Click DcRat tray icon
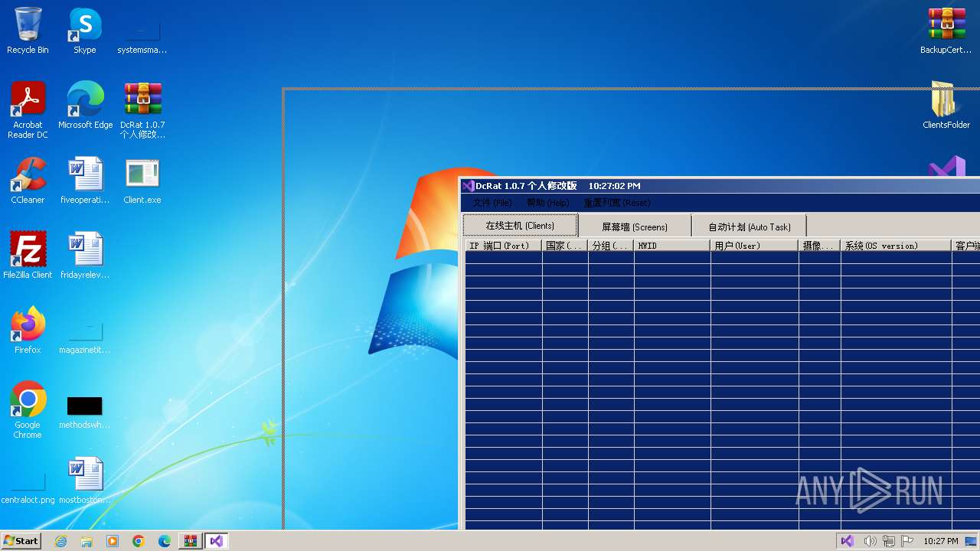Image resolution: width=980 pixels, height=551 pixels. click(847, 541)
